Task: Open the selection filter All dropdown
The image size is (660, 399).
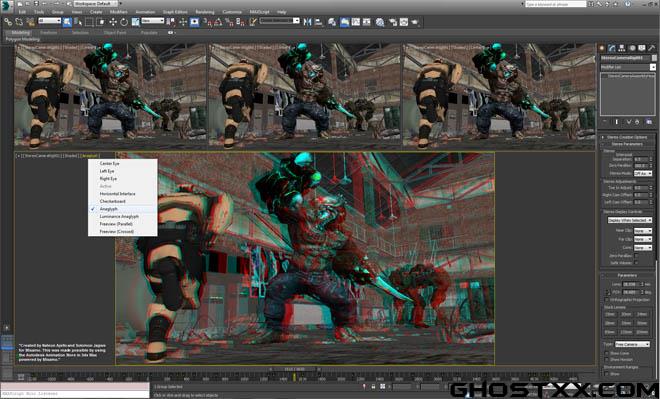Action: 50,21
